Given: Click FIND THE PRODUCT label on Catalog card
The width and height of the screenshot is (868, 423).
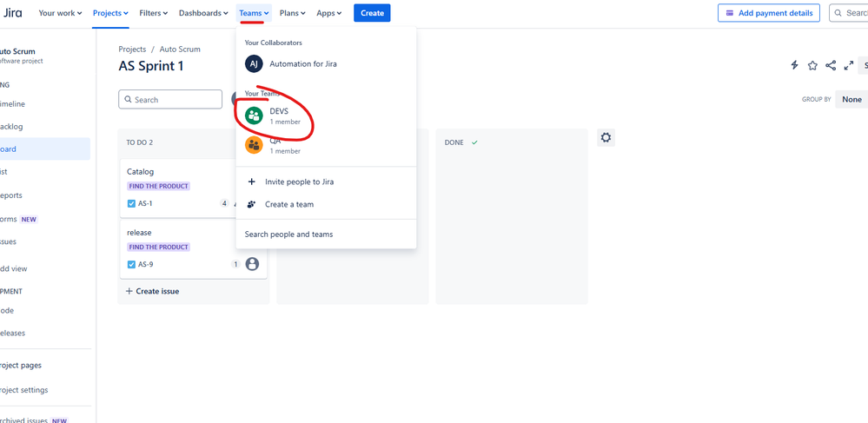Looking at the screenshot, I should coord(158,186).
